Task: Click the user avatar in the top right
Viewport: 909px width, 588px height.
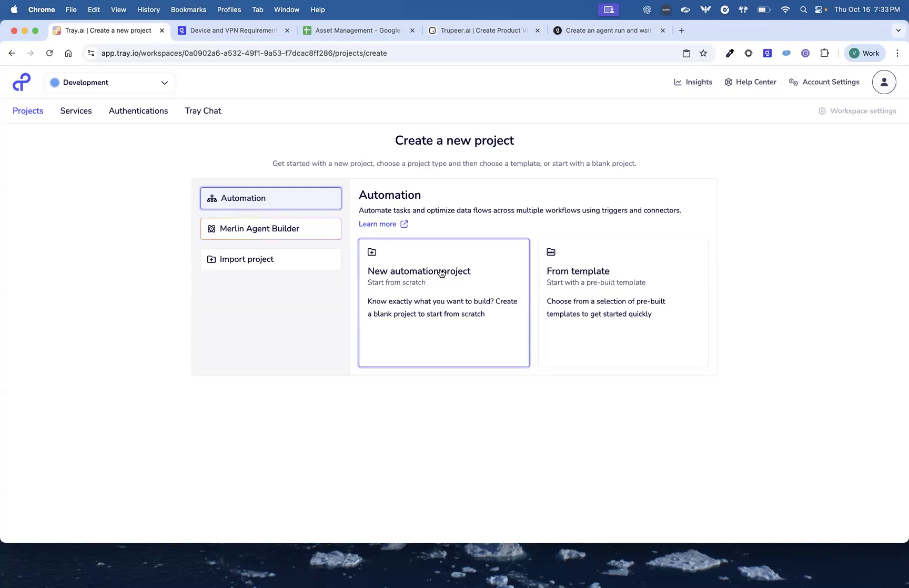Action: (884, 82)
